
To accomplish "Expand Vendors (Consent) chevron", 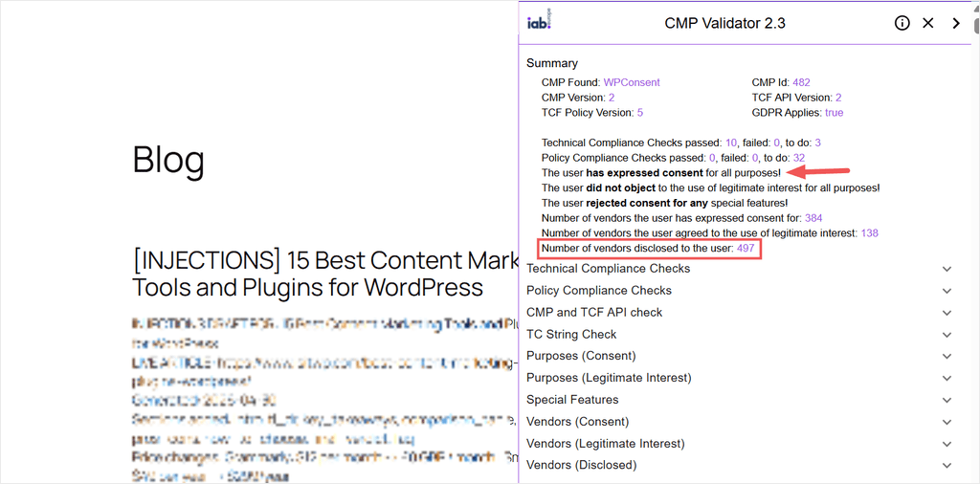I will point(947,422).
